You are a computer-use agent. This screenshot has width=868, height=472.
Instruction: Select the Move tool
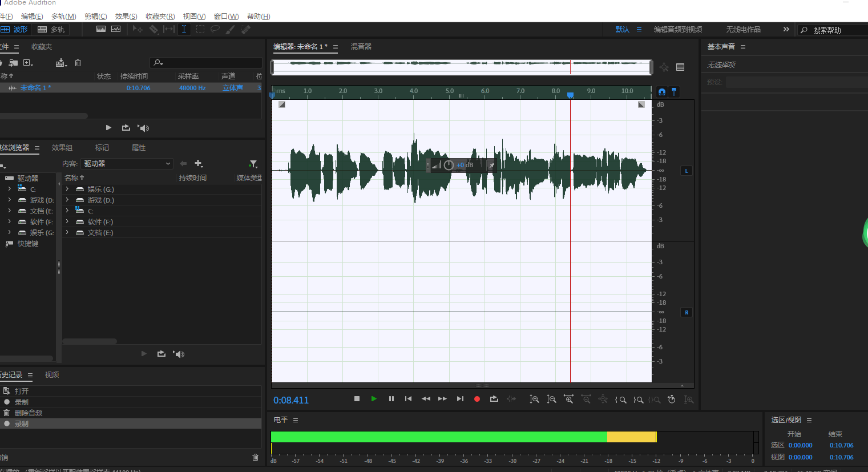[137, 29]
